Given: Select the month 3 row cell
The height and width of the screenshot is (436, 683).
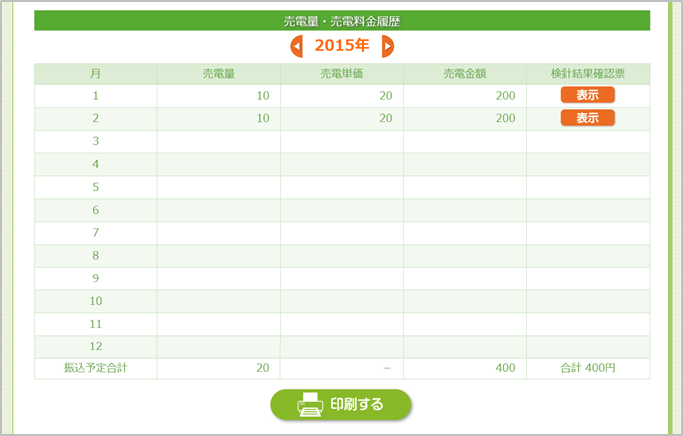Looking at the screenshot, I should click(95, 141).
